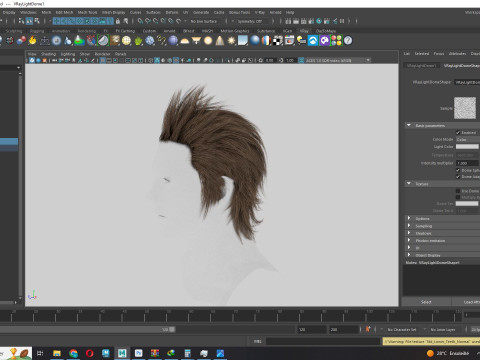The width and height of the screenshot is (480, 360).
Task: Click the yellow grid sphere shelf icon
Action: point(126,41)
